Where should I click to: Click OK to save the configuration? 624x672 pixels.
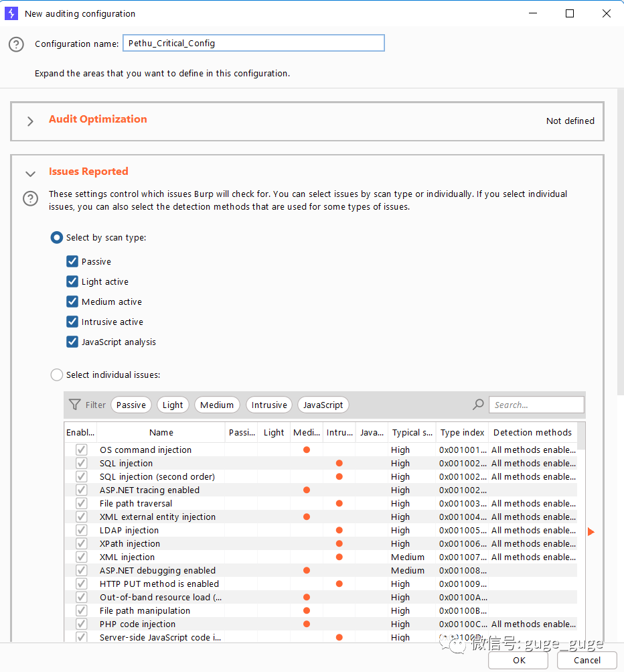pyautogui.click(x=518, y=660)
